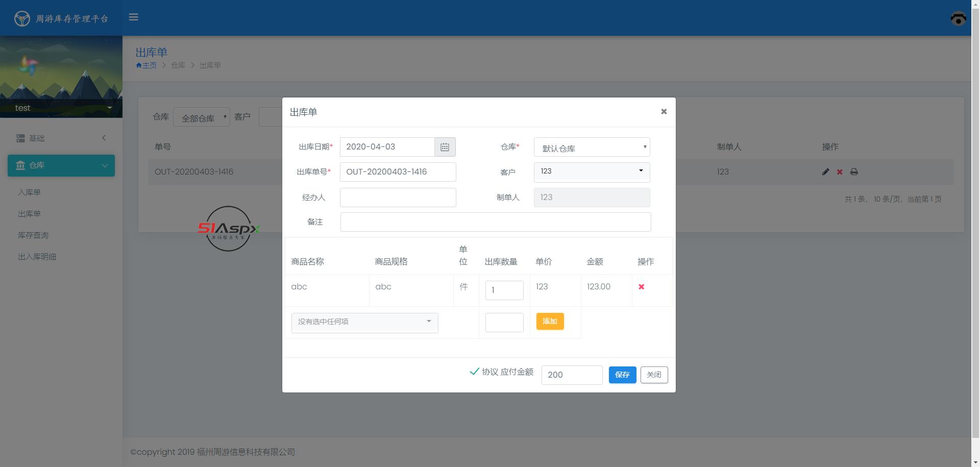Expand the product selector 没有选中任何项
The image size is (980, 467).
pyautogui.click(x=364, y=322)
